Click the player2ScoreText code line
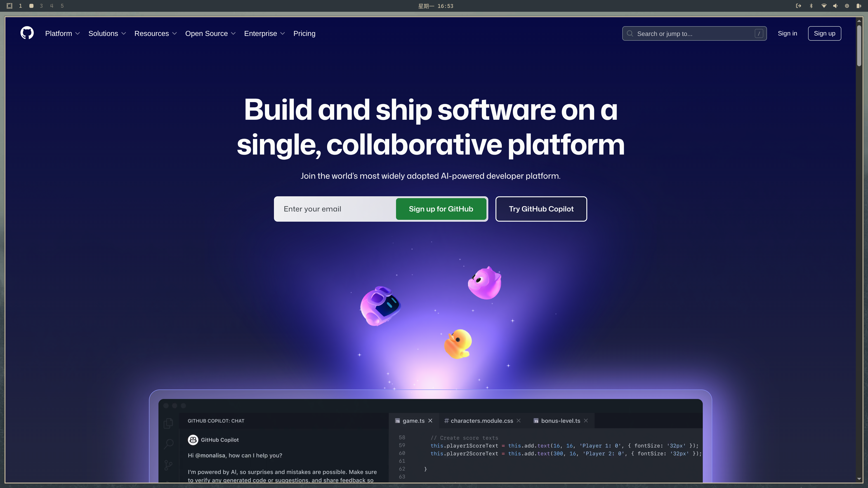868x488 pixels. click(566, 453)
